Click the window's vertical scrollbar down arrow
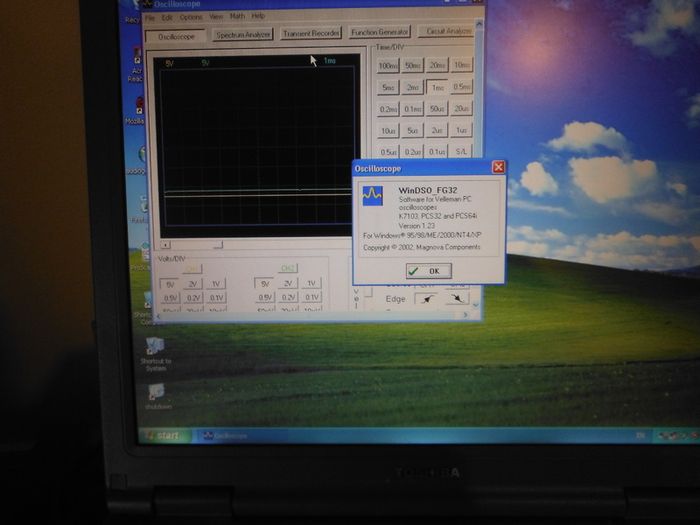 (x=475, y=305)
